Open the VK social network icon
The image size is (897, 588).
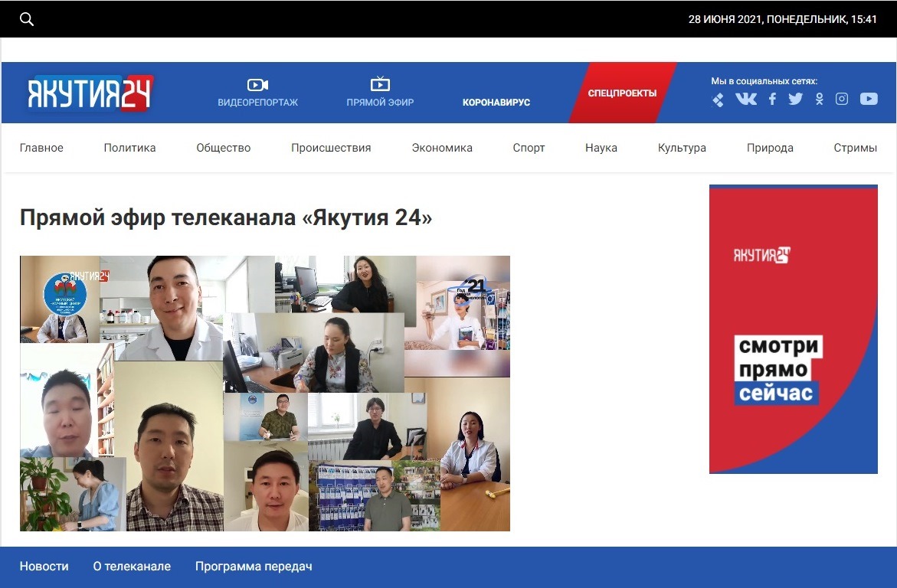point(746,99)
